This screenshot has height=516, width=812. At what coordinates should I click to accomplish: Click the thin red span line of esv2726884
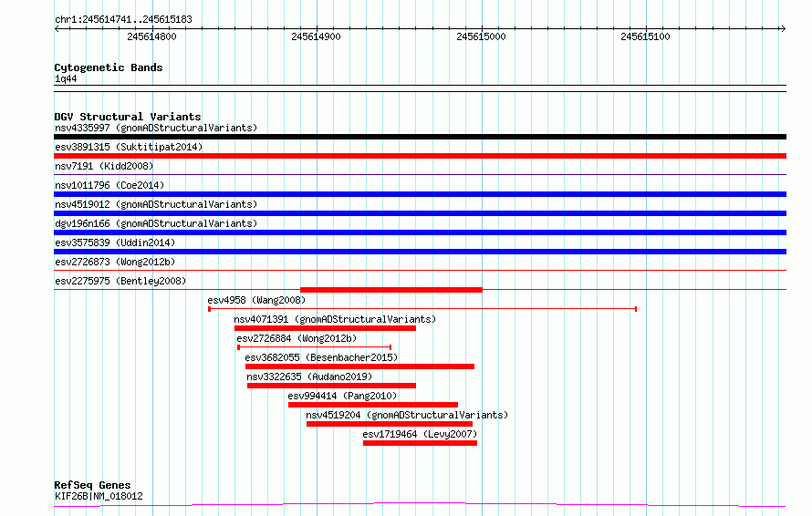[315, 347]
